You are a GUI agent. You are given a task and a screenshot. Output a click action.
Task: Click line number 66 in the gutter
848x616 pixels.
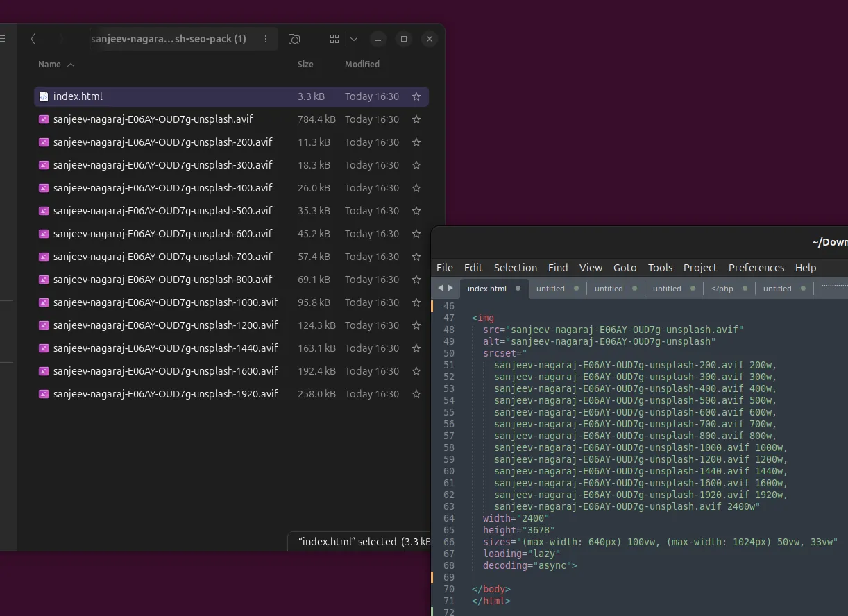(448, 542)
